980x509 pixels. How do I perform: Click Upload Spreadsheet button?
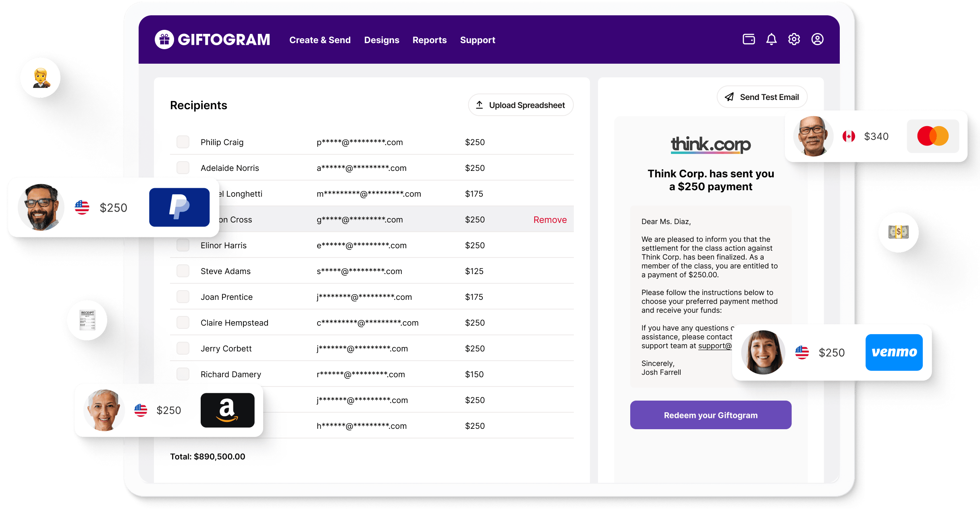click(521, 105)
